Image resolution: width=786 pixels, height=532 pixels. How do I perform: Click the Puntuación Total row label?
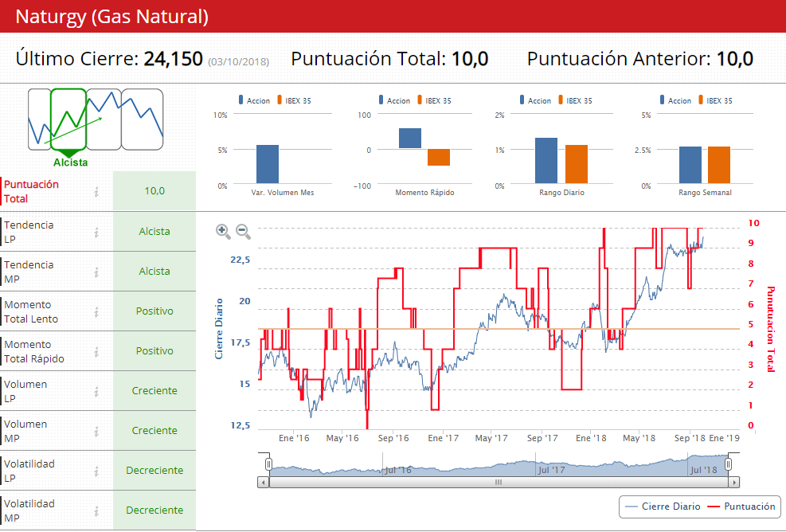pyautogui.click(x=31, y=192)
